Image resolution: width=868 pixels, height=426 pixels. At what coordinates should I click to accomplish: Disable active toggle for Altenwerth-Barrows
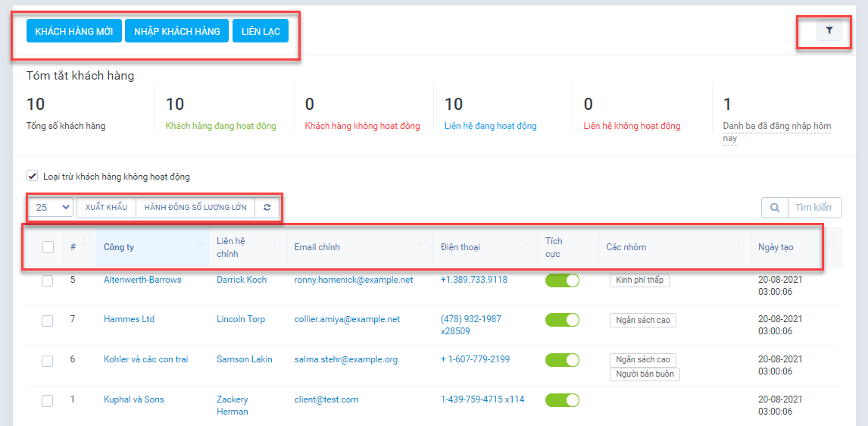tap(562, 280)
